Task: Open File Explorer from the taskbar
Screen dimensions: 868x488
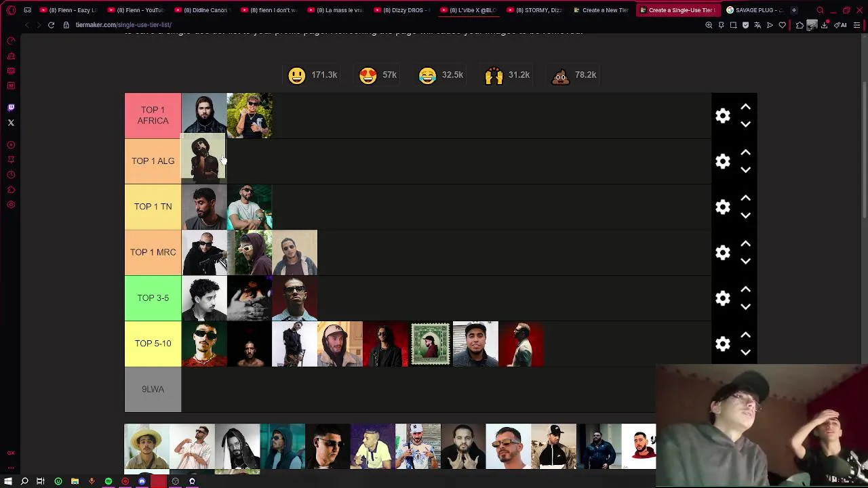Action: click(x=75, y=481)
